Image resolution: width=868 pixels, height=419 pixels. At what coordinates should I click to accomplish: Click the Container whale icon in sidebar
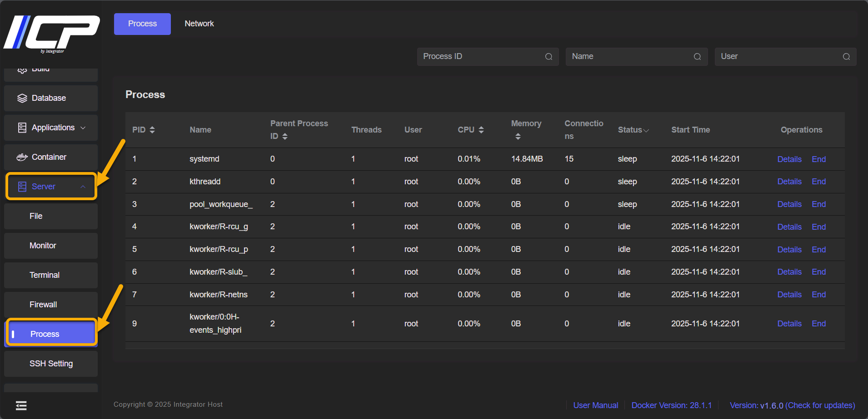[22, 157]
